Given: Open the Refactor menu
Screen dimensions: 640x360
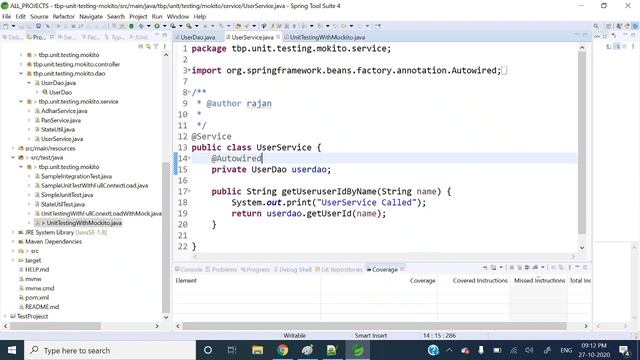Looking at the screenshot, I should (x=64, y=16).
